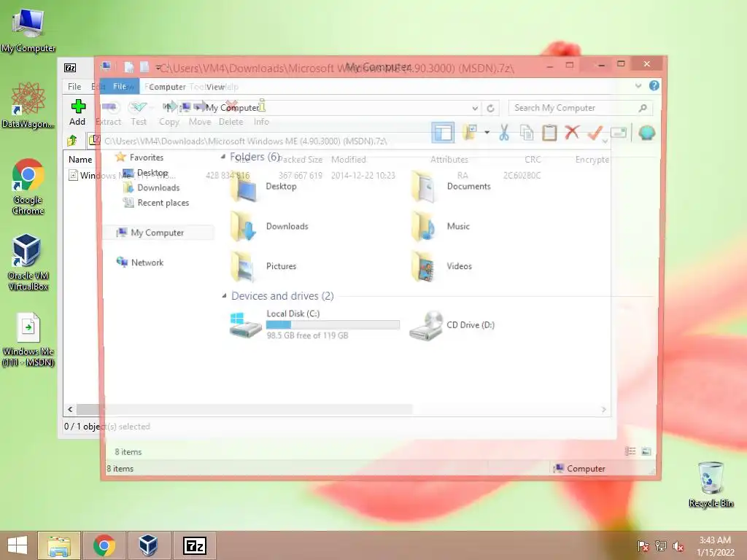Screen dimensions: 747x560
Task: Open Oracle VM VirtualBox desktop shortcut
Action: (x=28, y=262)
